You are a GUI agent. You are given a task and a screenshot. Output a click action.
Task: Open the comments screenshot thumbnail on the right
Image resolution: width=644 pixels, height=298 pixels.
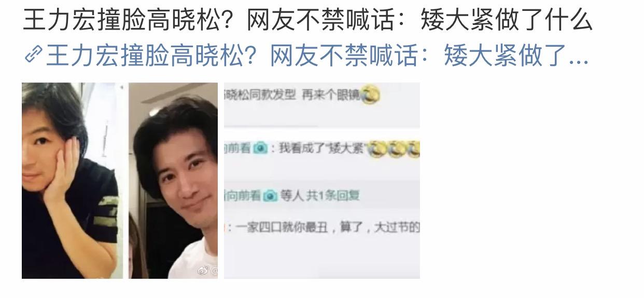click(322, 181)
